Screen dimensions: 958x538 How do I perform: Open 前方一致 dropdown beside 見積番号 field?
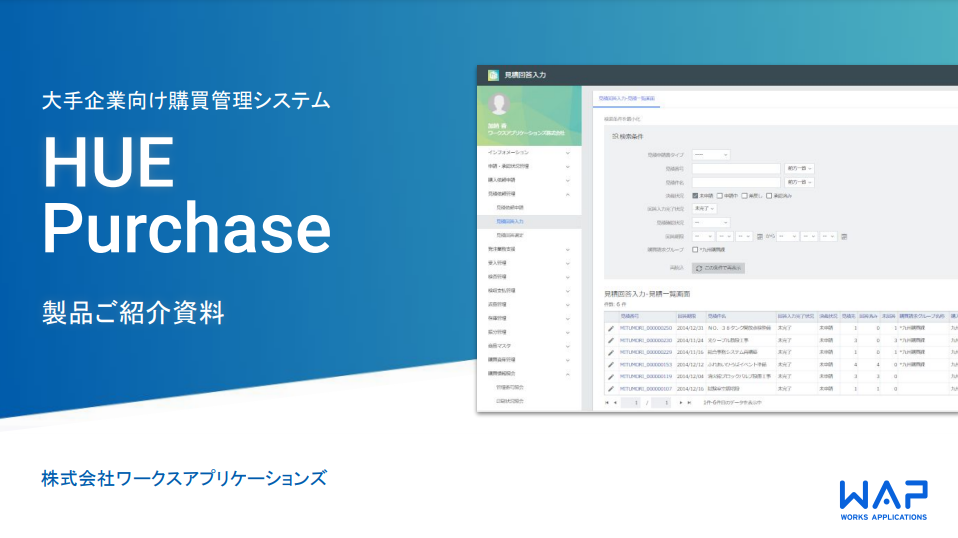pyautogui.click(x=799, y=169)
